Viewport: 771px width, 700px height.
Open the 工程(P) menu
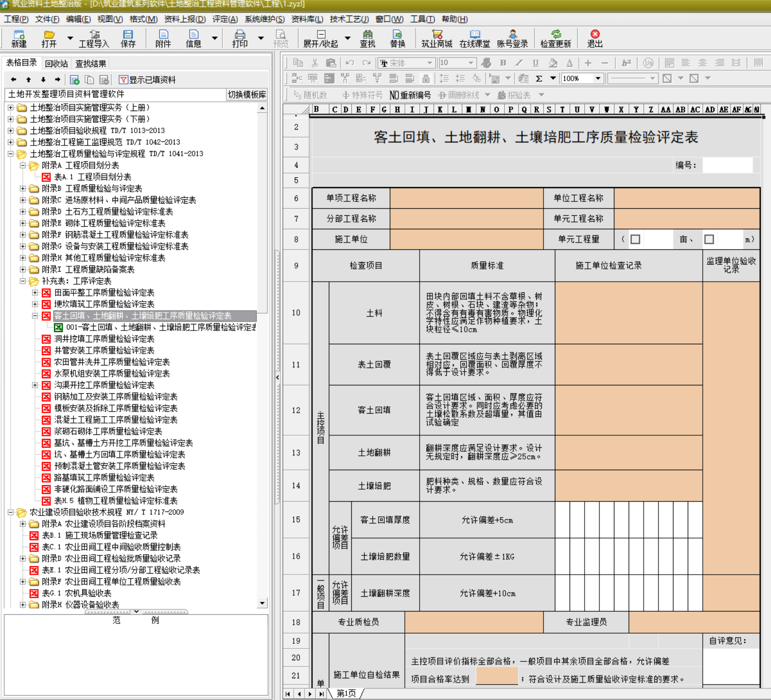point(16,19)
